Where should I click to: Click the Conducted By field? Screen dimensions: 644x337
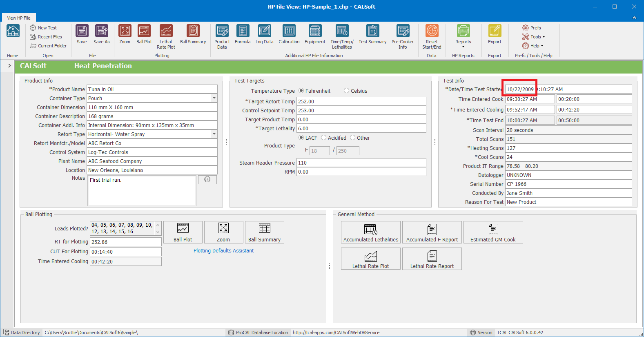568,193
